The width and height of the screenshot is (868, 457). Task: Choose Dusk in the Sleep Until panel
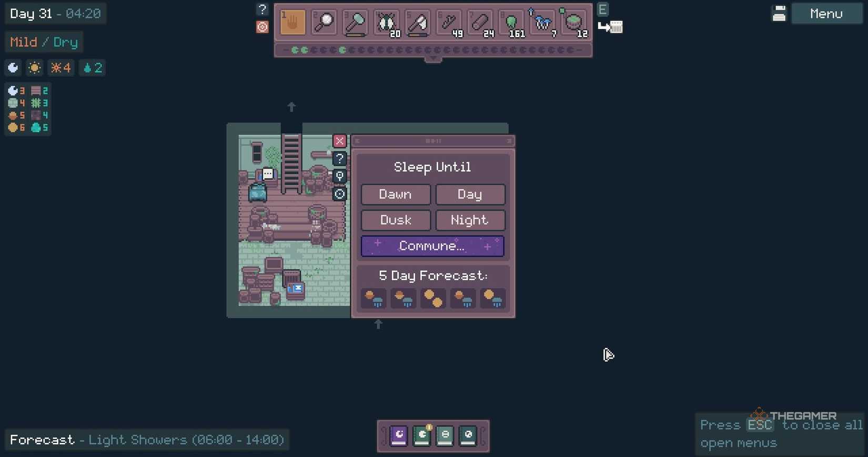click(x=396, y=220)
